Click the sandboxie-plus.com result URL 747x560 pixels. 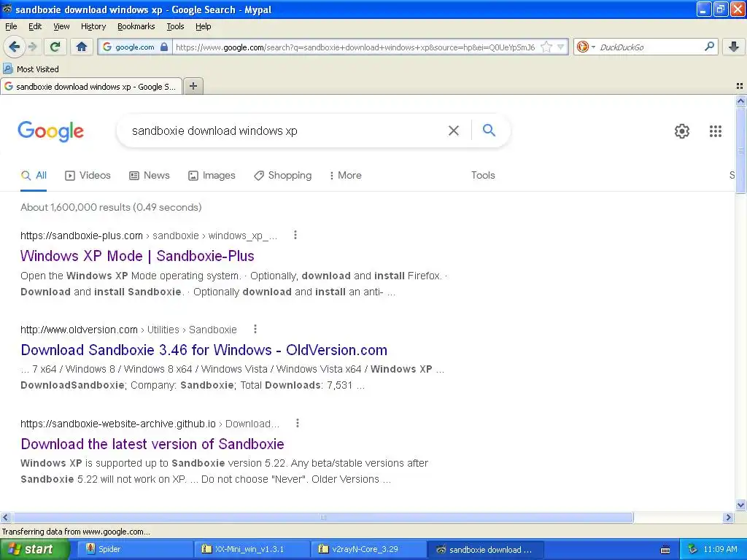pyautogui.click(x=149, y=236)
